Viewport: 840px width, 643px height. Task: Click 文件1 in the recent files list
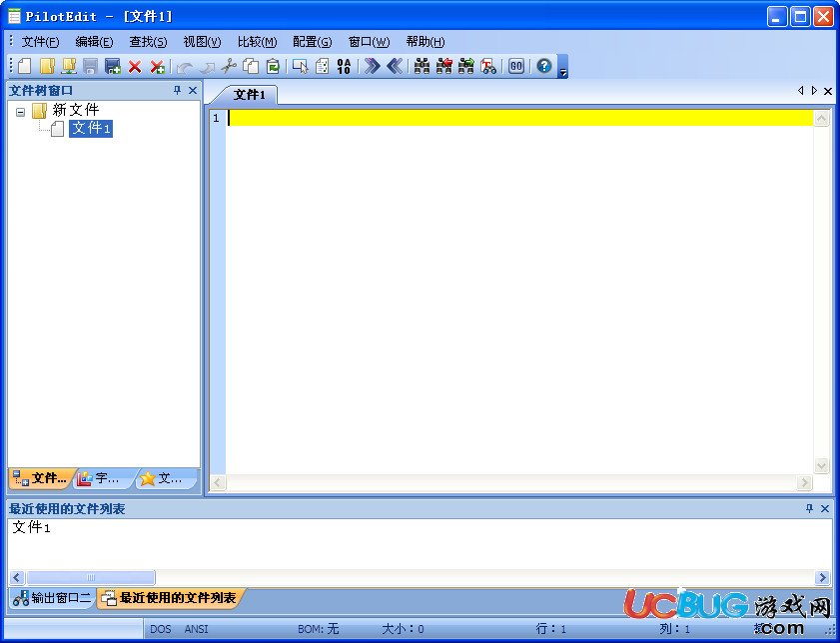32,528
